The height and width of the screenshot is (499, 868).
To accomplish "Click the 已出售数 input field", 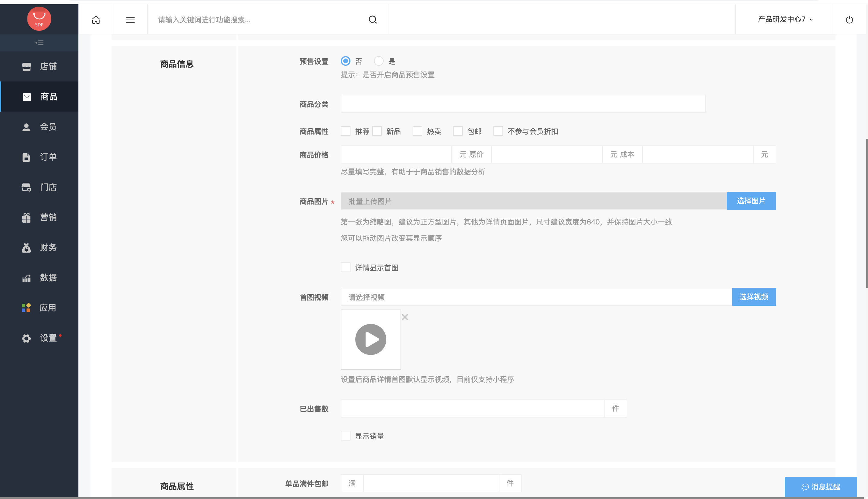I will [x=472, y=408].
